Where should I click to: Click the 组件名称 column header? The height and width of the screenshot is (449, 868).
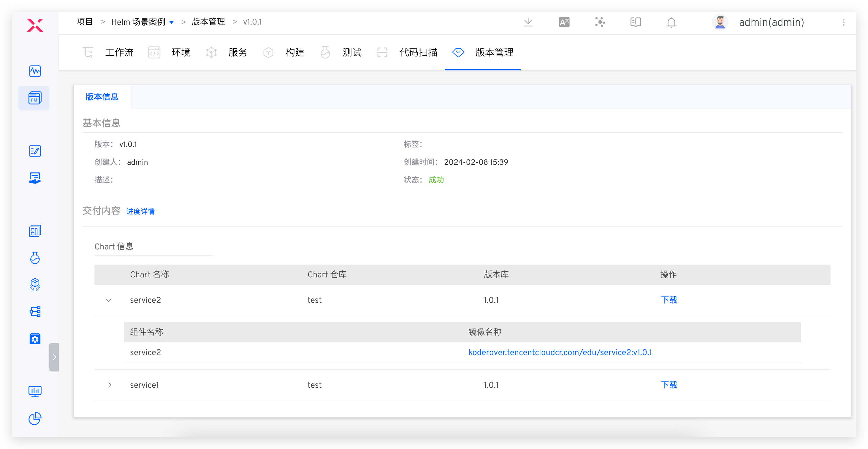click(x=147, y=332)
